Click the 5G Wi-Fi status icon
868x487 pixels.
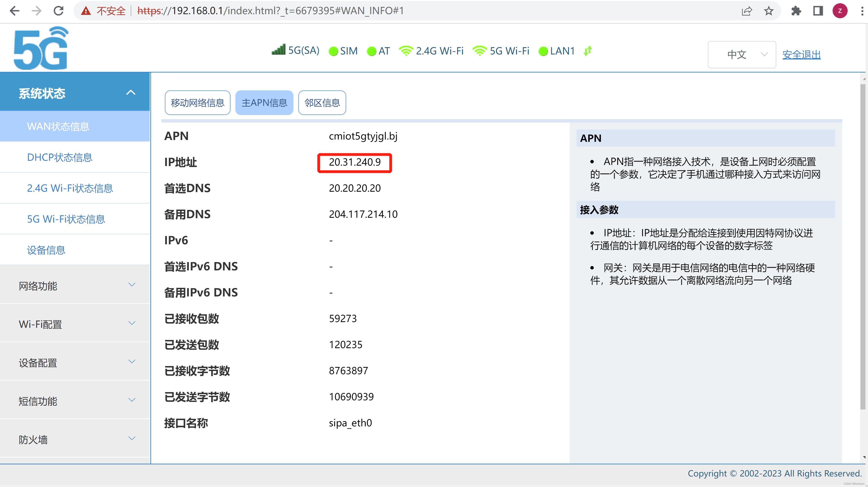click(479, 51)
